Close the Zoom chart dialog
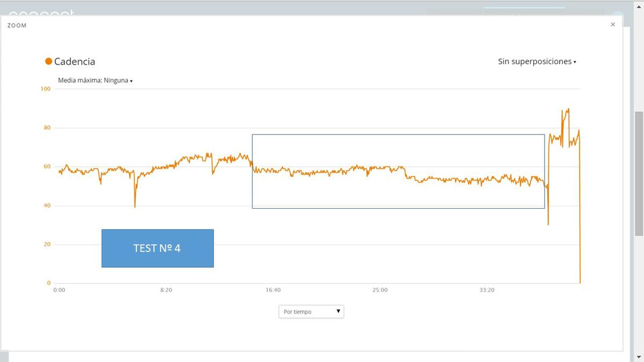 613,25
